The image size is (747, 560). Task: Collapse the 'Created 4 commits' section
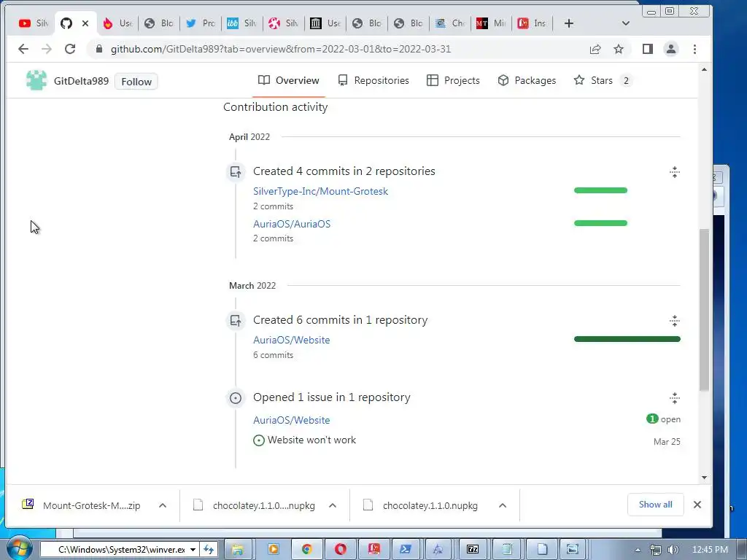click(675, 172)
